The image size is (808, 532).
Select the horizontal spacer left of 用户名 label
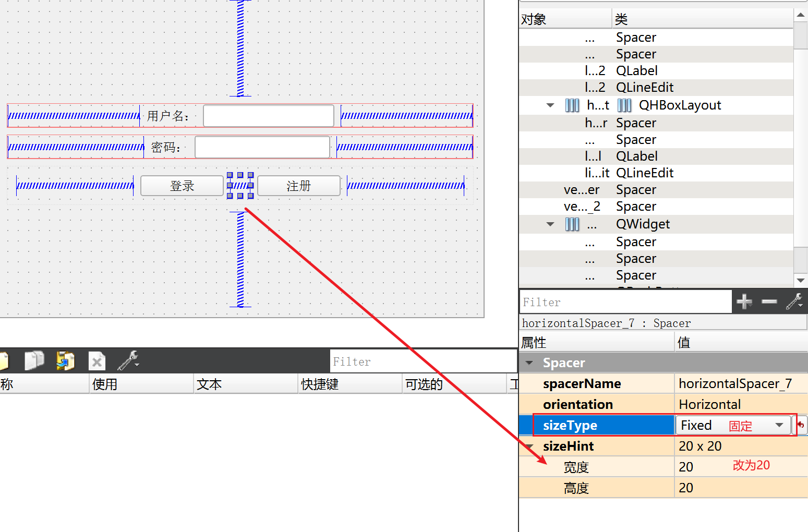click(74, 116)
